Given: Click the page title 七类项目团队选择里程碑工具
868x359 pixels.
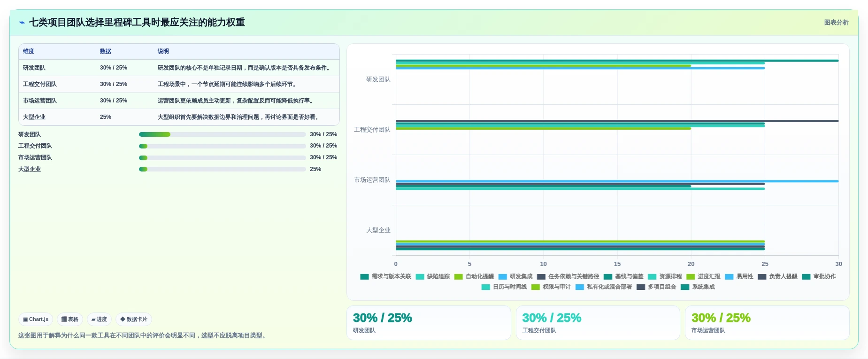Looking at the screenshot, I should (x=137, y=23).
